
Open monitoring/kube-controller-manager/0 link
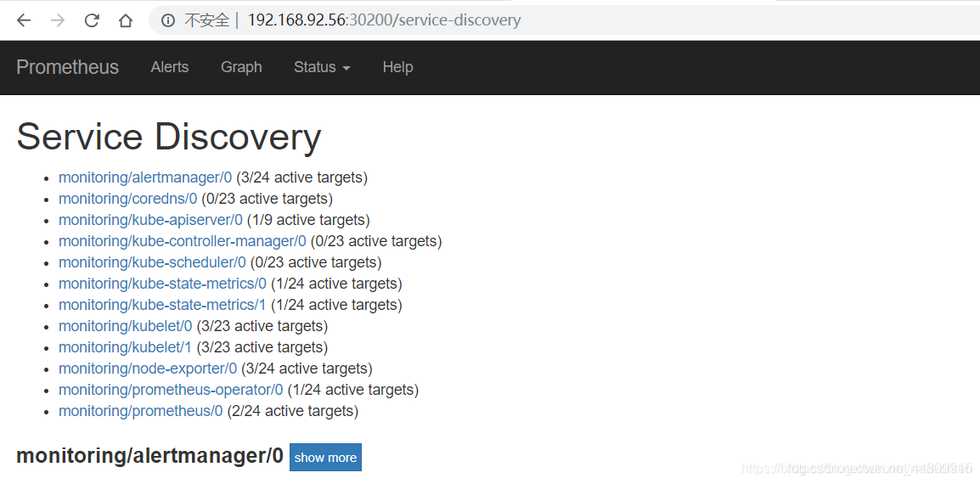click(183, 241)
